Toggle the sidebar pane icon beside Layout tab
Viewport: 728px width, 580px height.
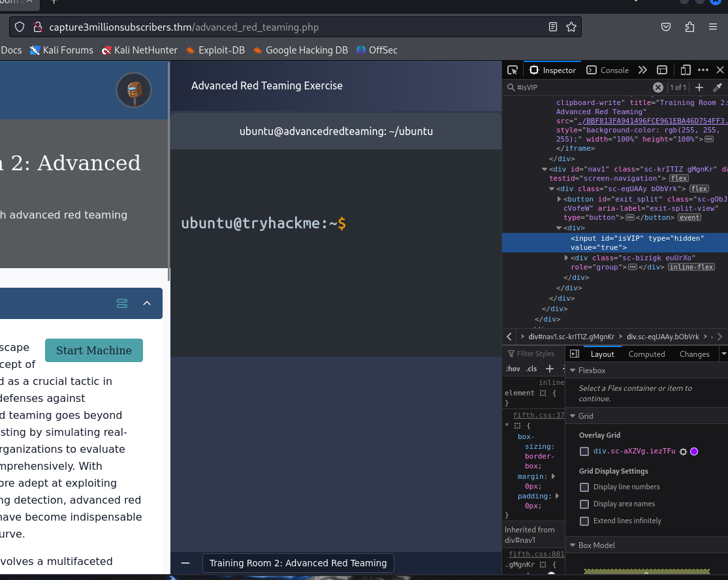(574, 354)
